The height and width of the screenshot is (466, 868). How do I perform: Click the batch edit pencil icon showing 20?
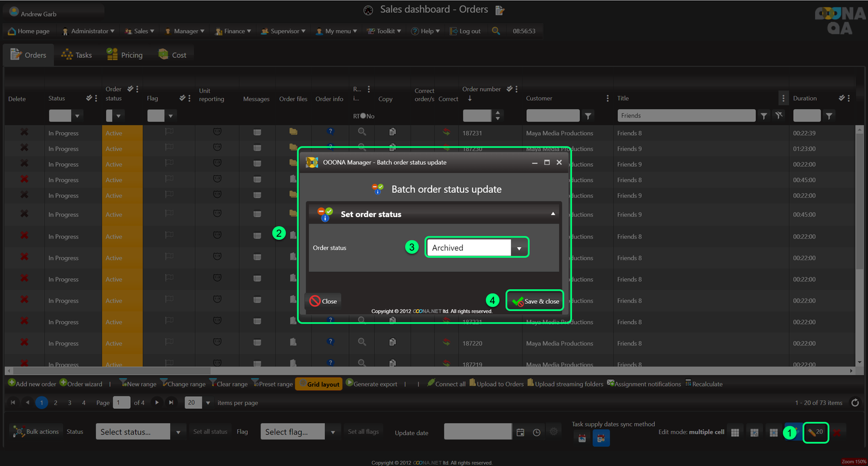pos(816,432)
